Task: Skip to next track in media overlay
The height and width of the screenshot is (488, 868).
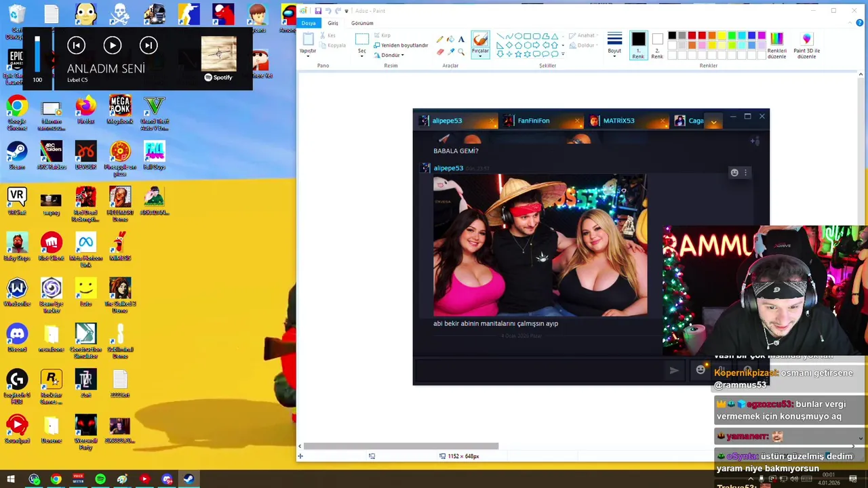Action: tap(149, 45)
